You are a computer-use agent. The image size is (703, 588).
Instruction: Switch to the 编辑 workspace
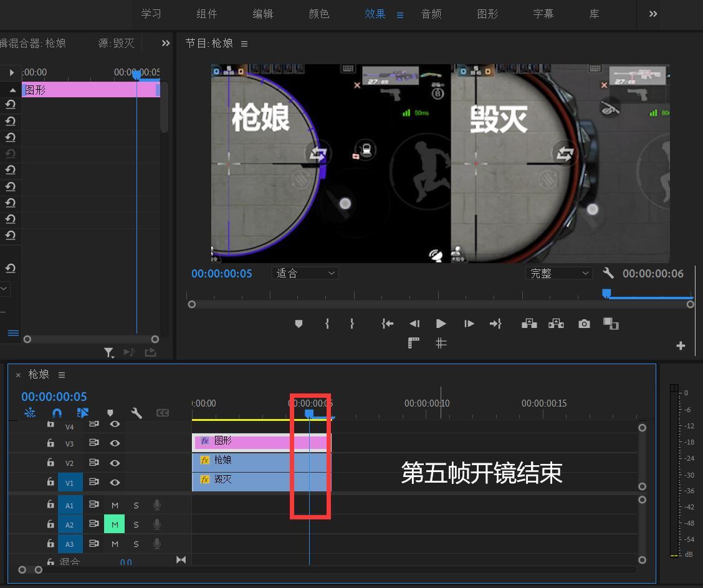click(263, 14)
